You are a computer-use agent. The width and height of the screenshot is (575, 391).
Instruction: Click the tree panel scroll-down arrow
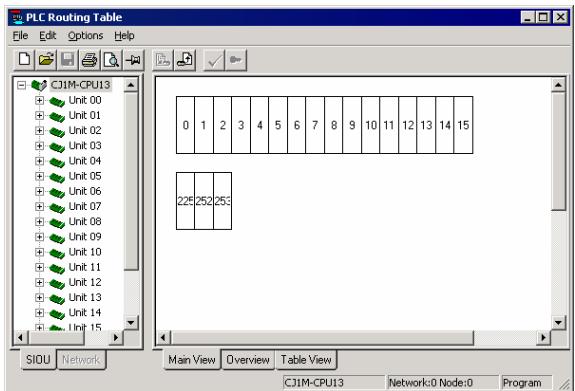(x=131, y=323)
